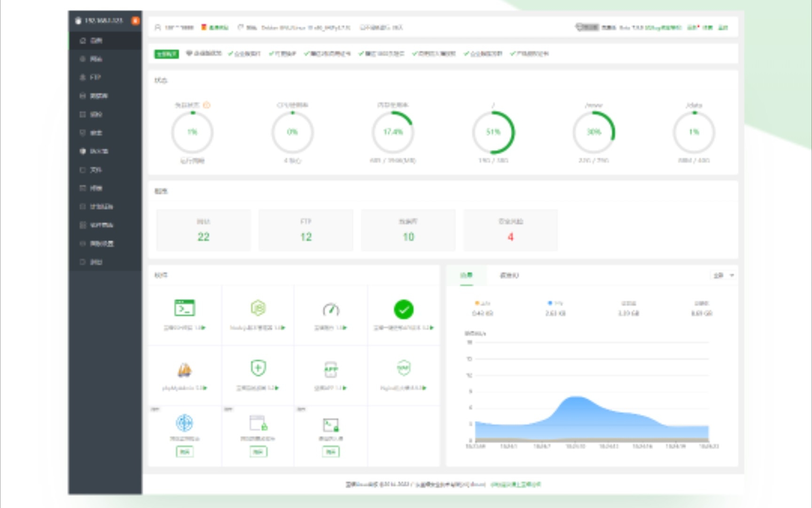Open the SSH terminal software icon
The height and width of the screenshot is (508, 812).
(185, 308)
